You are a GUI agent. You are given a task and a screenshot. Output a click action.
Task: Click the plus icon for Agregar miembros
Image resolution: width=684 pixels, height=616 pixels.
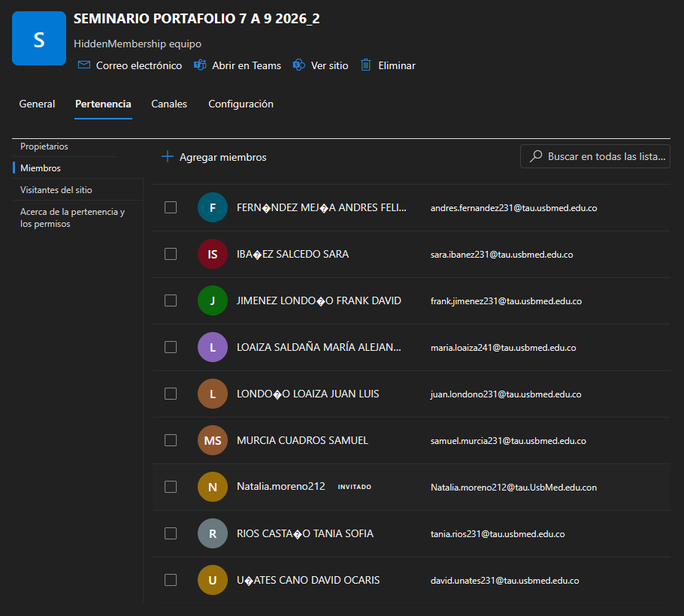pos(168,156)
